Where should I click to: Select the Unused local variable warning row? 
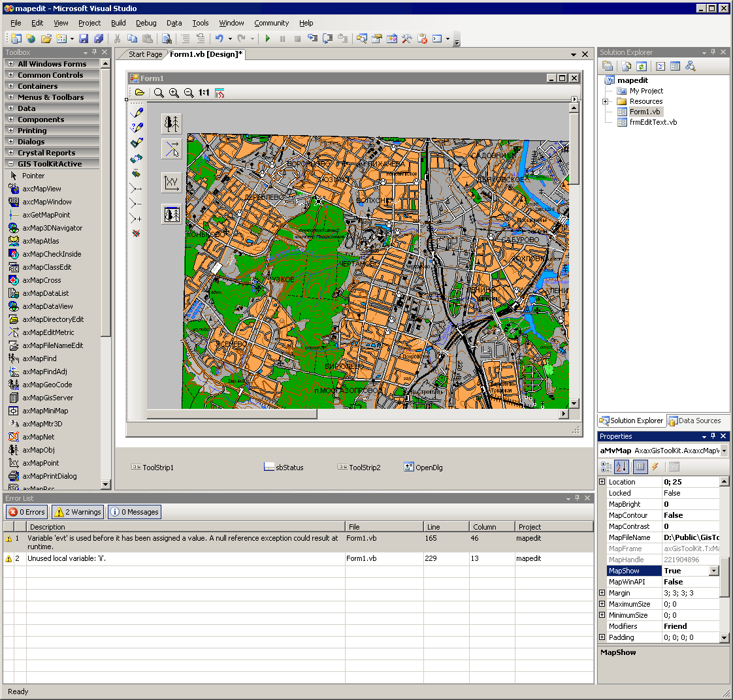[x=299, y=558]
